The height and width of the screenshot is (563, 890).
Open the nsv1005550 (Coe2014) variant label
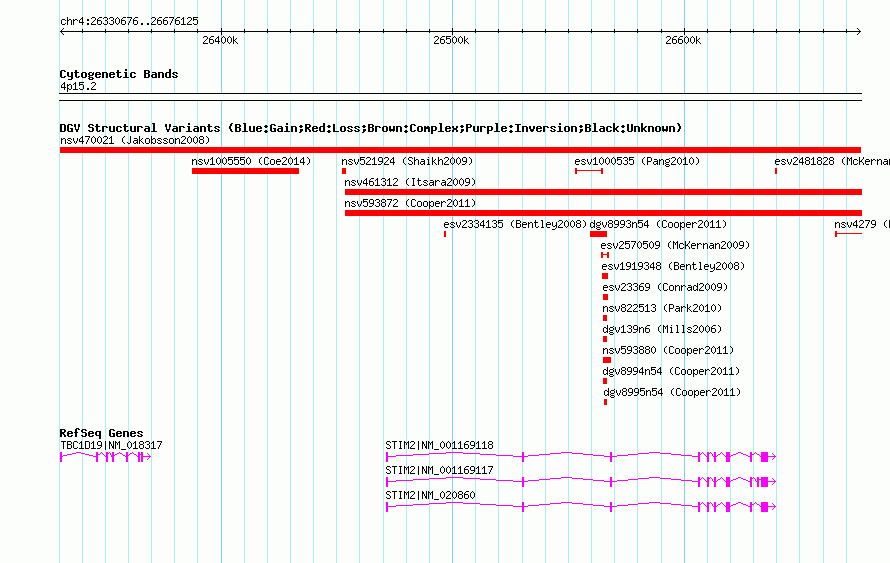251,161
